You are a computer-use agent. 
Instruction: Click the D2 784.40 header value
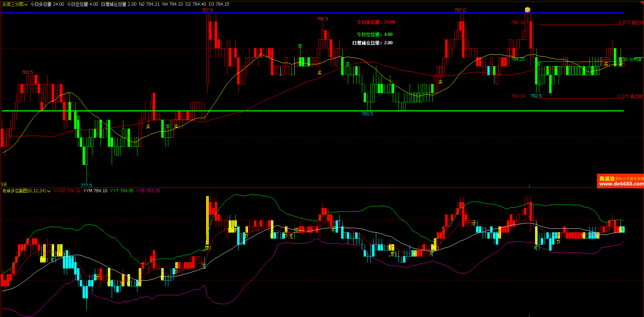point(196,4)
